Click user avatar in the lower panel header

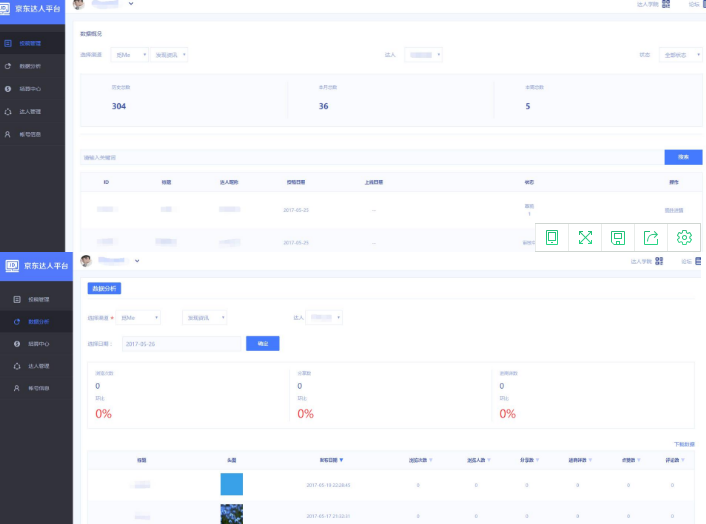coord(86,261)
